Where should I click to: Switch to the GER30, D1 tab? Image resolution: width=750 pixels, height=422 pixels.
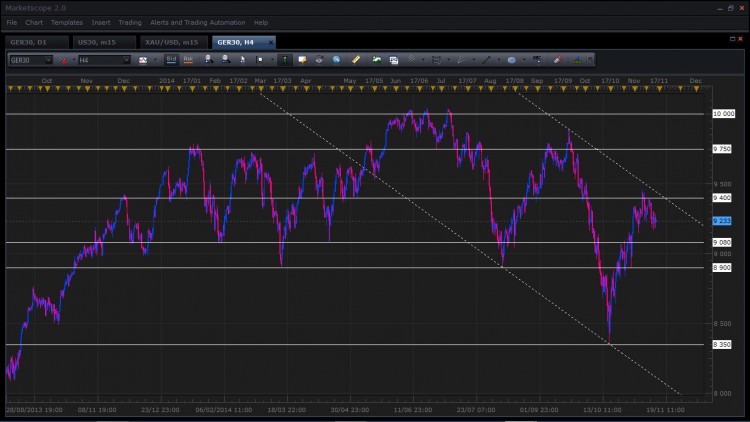point(37,42)
